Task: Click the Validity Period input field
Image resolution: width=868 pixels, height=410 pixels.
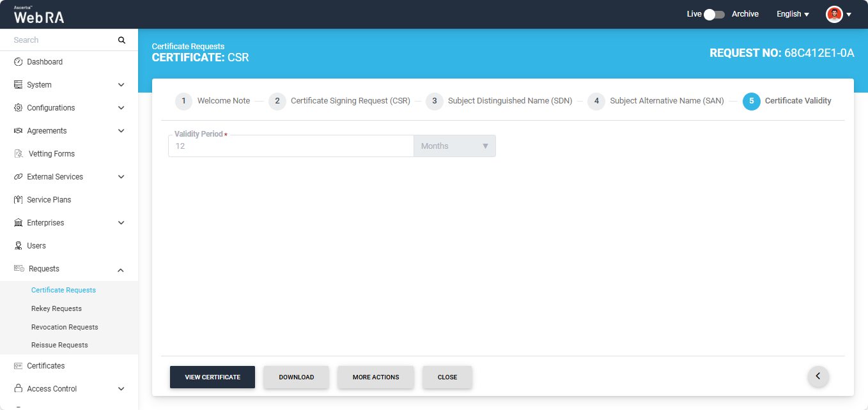Action: point(291,146)
